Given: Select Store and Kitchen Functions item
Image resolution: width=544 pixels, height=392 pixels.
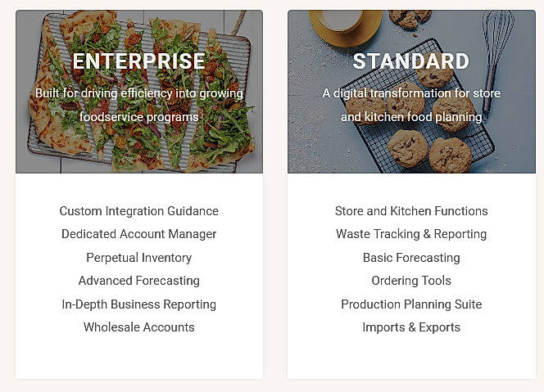Looking at the screenshot, I should tap(411, 211).
